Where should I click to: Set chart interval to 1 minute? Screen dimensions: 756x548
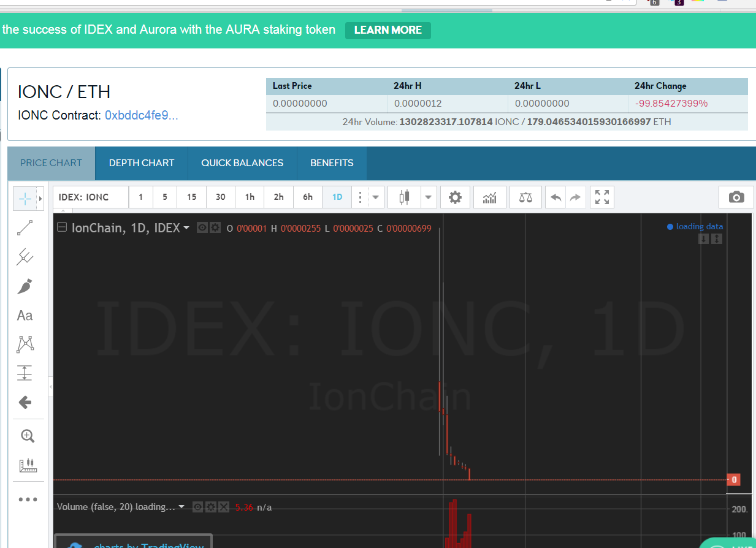click(141, 197)
